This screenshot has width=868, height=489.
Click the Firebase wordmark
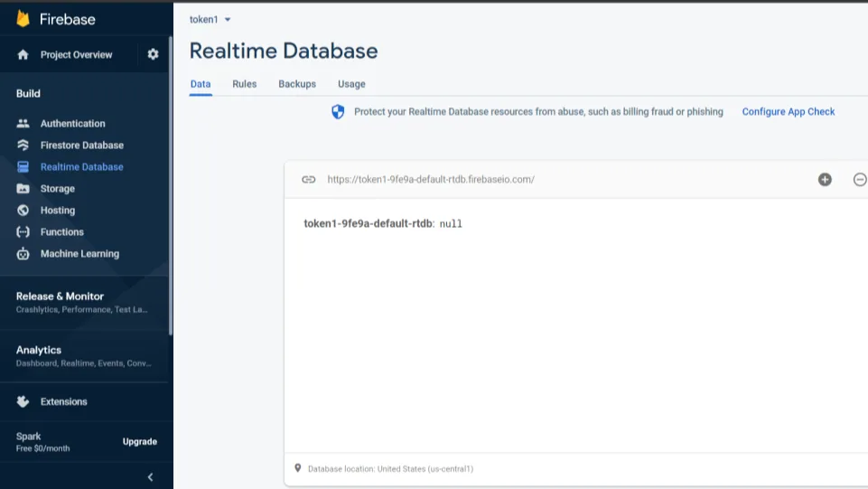coord(68,19)
